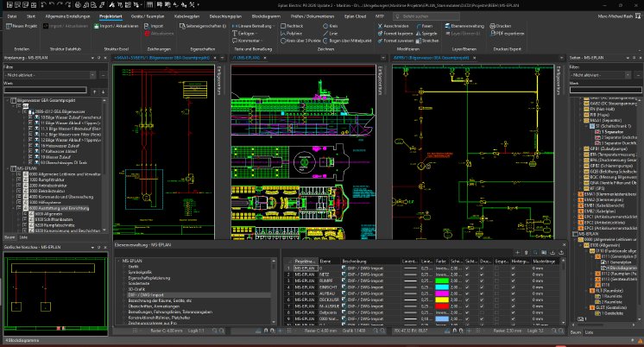644x347 pixels.
Task: Switch to the Eplan Cloud ribbon tab
Action: point(356,16)
